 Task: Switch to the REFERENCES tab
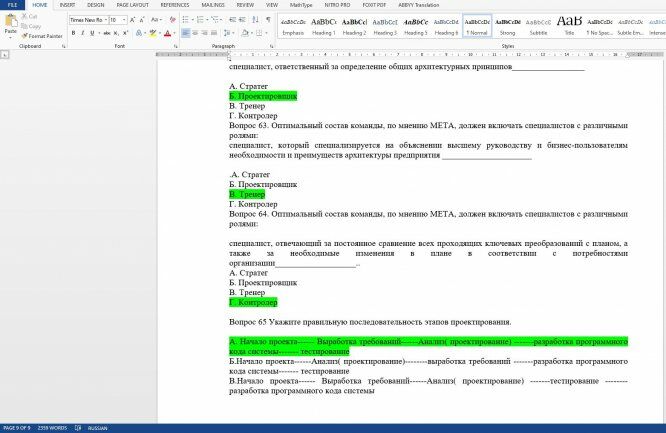(x=175, y=5)
